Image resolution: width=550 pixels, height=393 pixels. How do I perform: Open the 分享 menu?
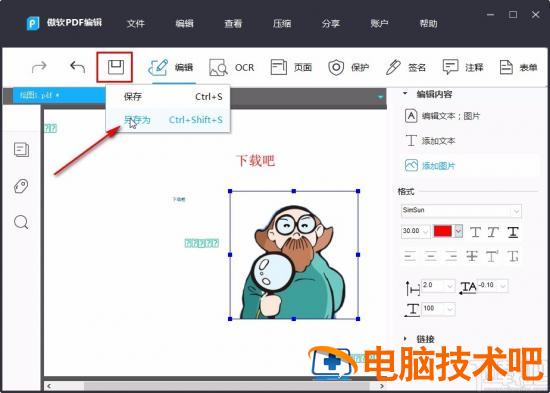[x=331, y=24]
